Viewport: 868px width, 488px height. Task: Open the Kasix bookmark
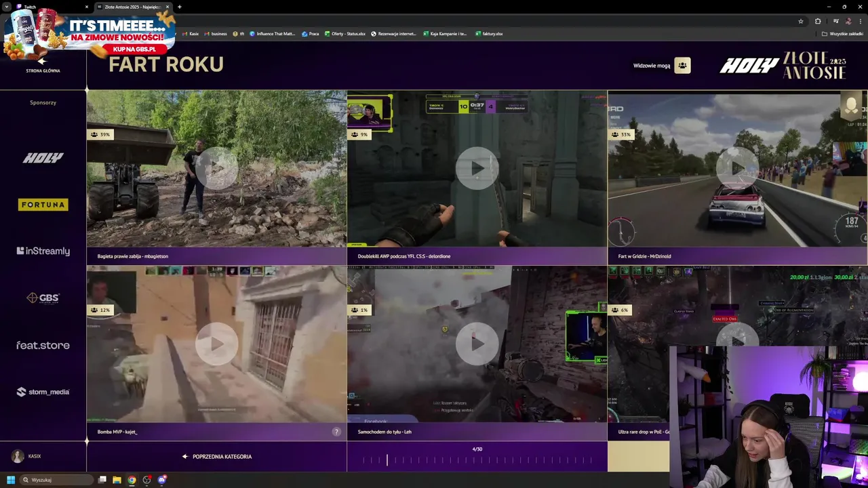tap(190, 33)
